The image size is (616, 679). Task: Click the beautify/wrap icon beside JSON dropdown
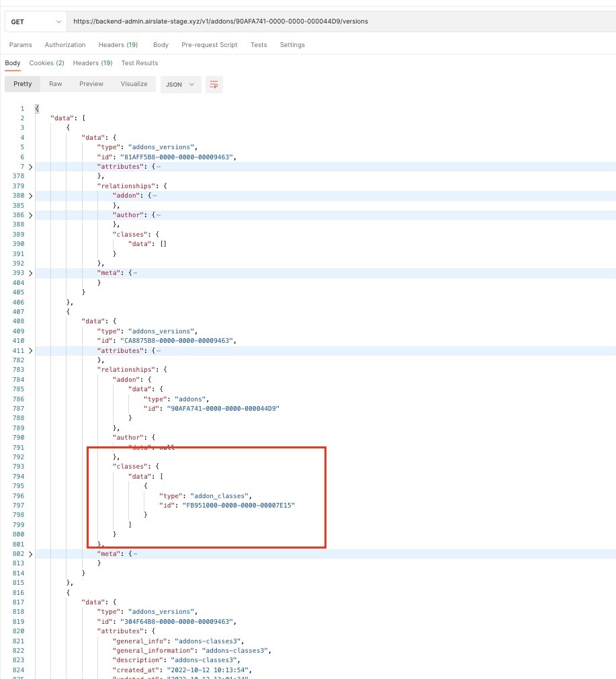214,84
